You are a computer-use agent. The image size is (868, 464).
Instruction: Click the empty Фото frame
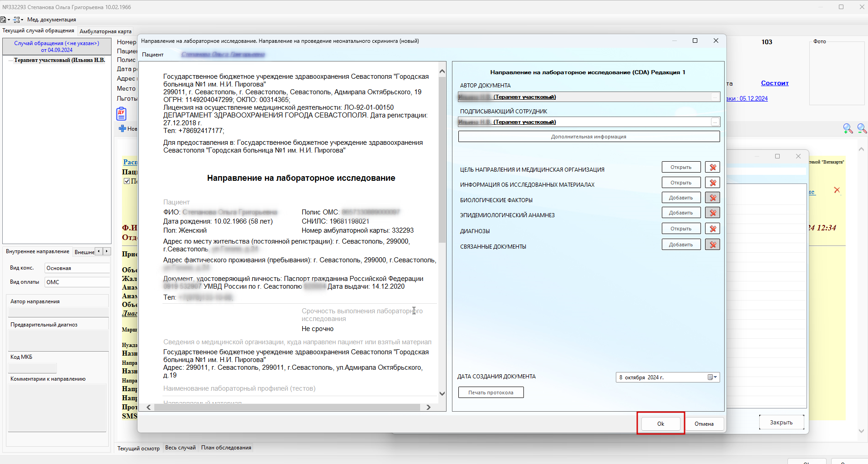pos(837,73)
